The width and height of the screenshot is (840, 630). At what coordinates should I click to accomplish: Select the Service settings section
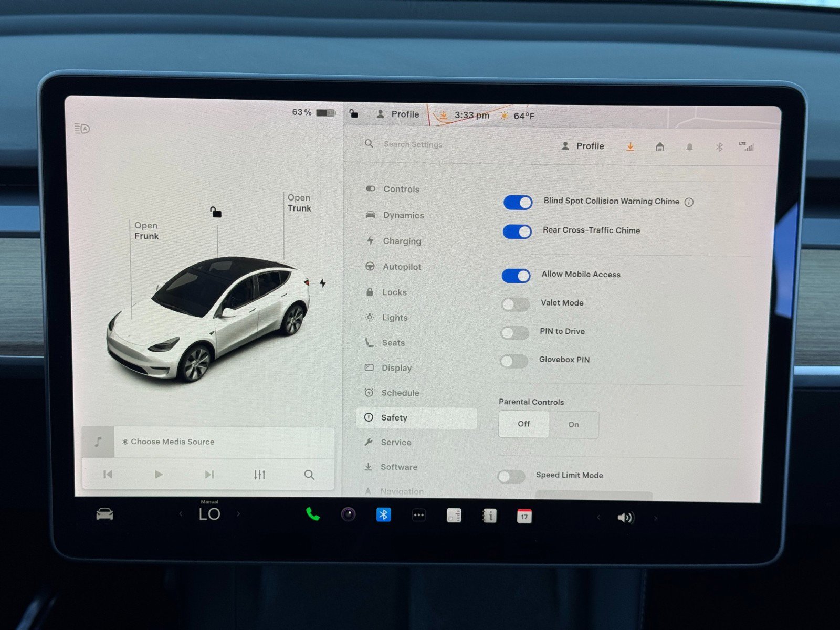(x=396, y=443)
